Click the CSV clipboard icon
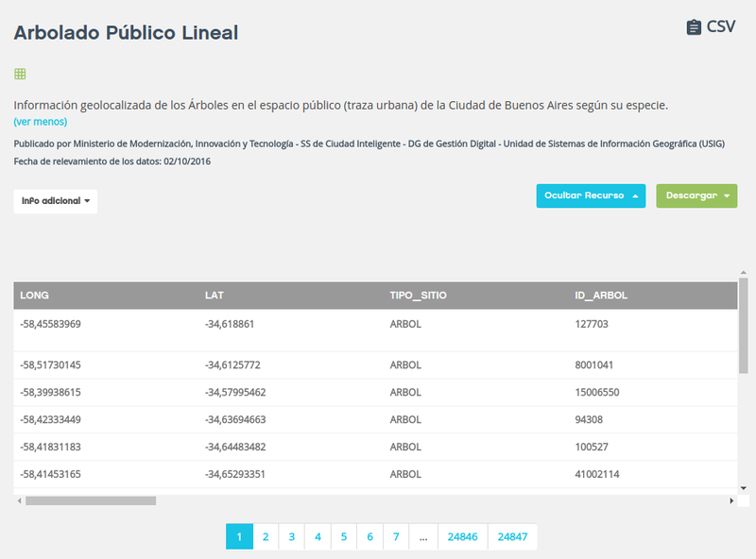The width and height of the screenshot is (756, 559). 694,27
